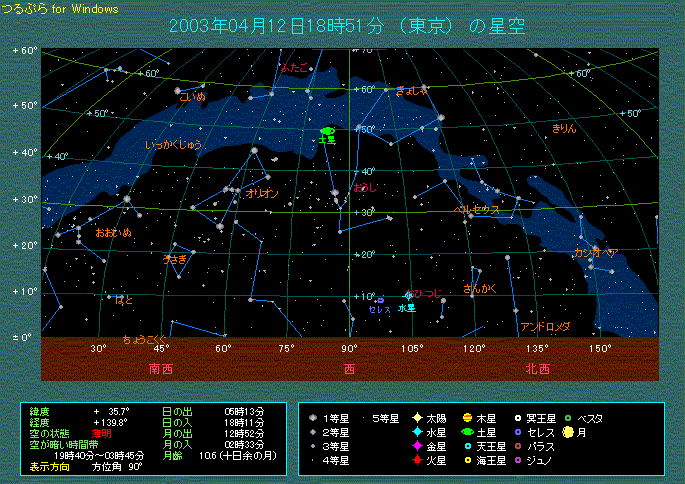Click the Uranus (天王星) legend icon
Screen dimensions: 685x484
point(467,446)
